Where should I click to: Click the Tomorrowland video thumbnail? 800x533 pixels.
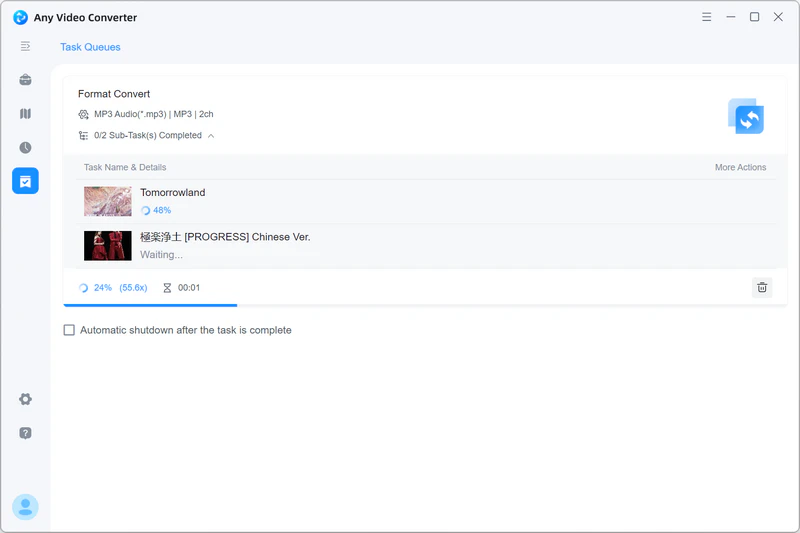click(107, 201)
